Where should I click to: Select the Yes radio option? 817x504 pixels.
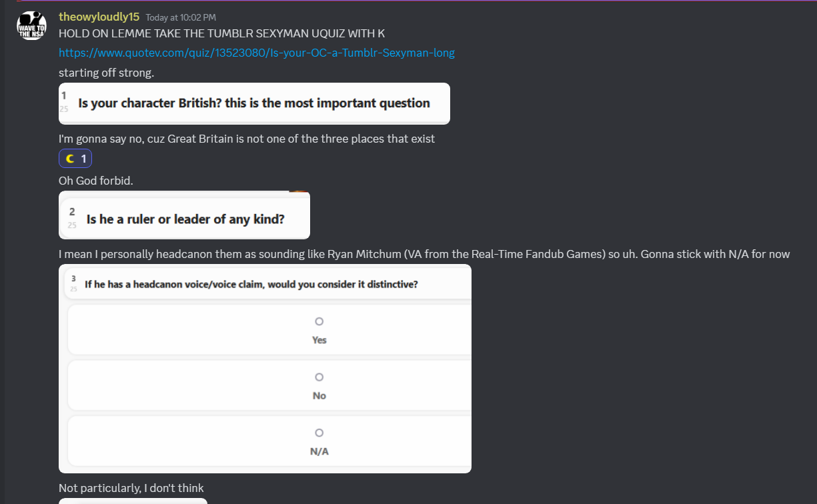pyautogui.click(x=319, y=322)
